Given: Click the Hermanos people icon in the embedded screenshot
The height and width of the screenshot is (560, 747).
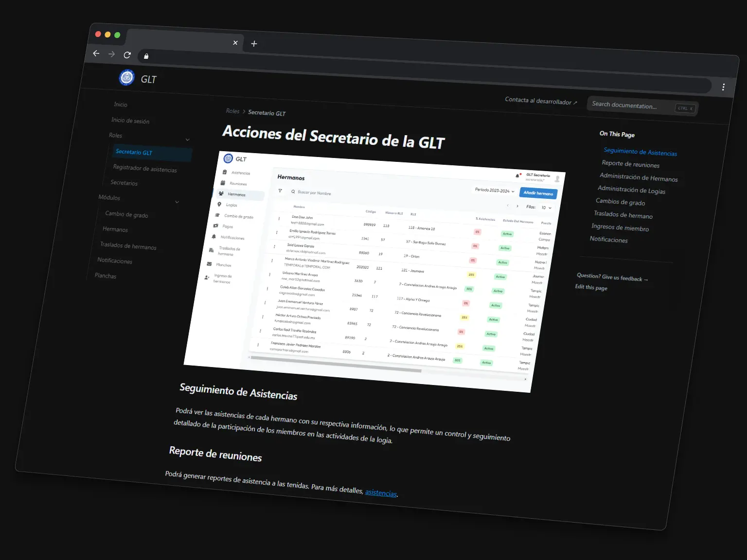Looking at the screenshot, I should pos(221,193).
